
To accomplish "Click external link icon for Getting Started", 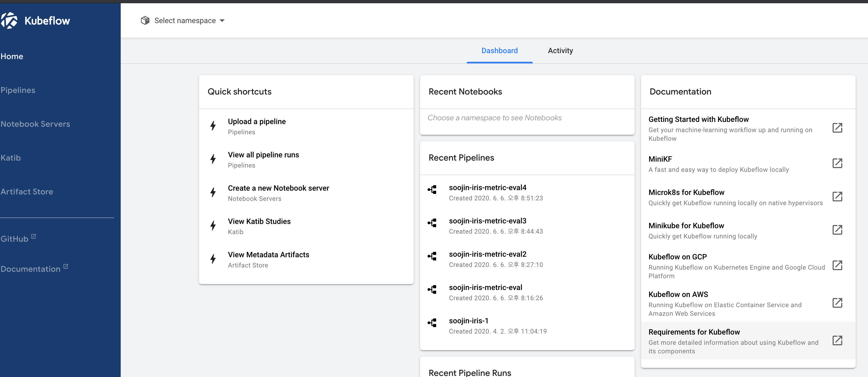I will pos(837,128).
